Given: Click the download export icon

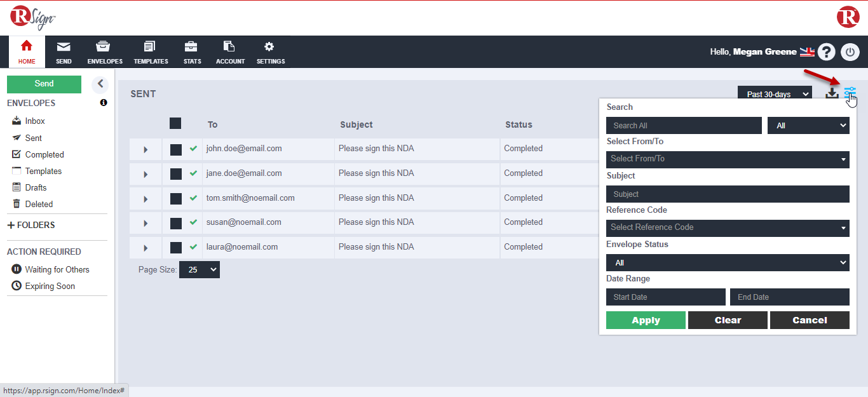Looking at the screenshot, I should [832, 94].
